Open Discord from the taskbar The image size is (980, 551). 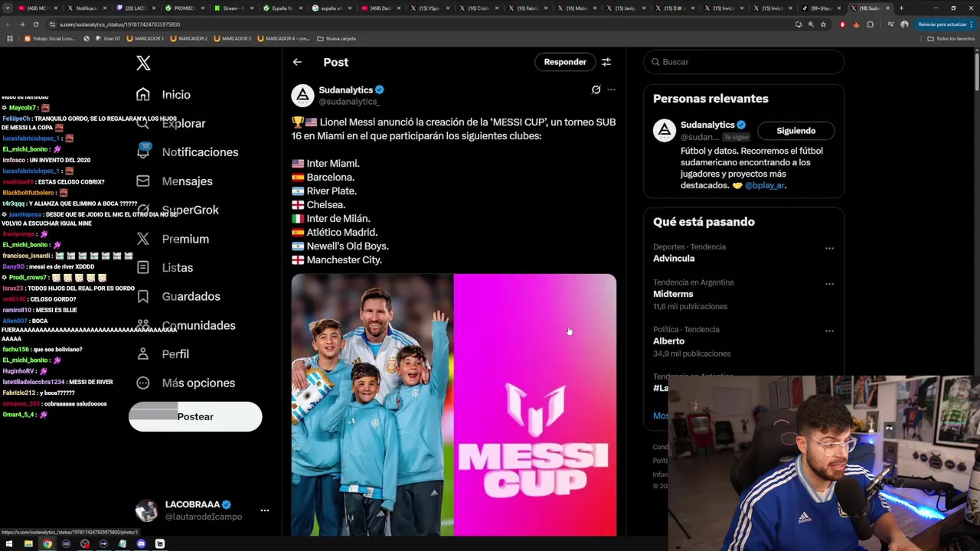point(141,544)
